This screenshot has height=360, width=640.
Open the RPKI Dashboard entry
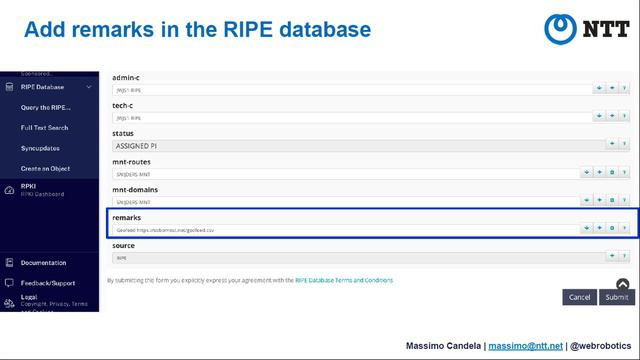point(42,190)
